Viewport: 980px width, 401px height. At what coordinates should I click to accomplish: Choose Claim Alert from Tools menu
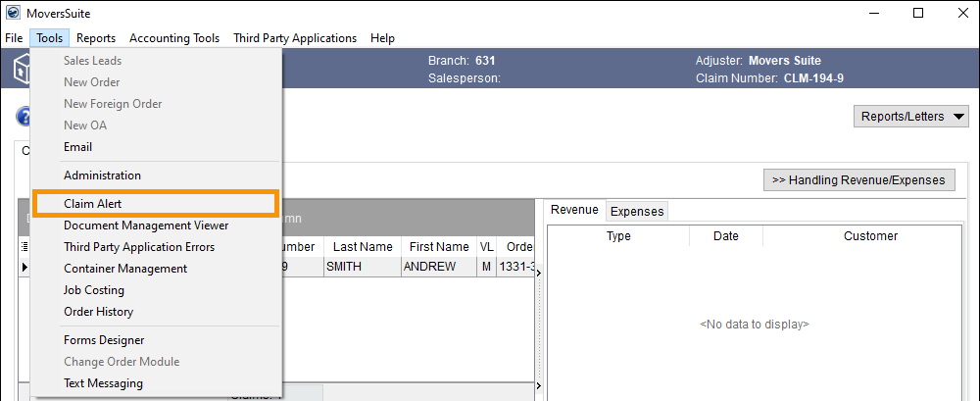tap(92, 203)
